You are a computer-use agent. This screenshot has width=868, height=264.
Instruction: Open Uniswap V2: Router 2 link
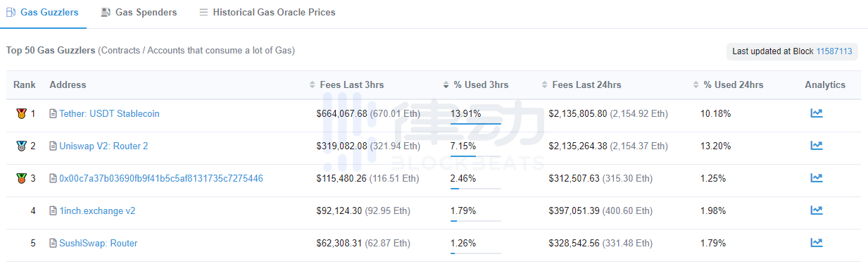(x=103, y=146)
